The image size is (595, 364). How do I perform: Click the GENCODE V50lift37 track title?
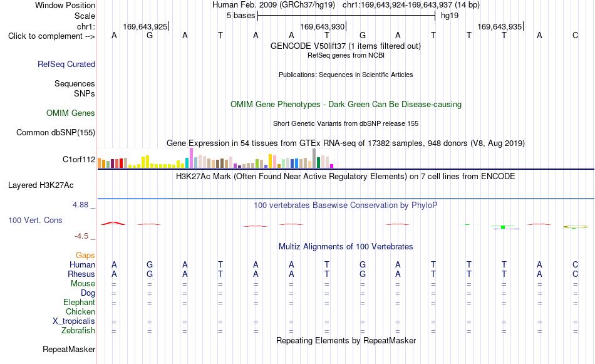tap(346, 46)
